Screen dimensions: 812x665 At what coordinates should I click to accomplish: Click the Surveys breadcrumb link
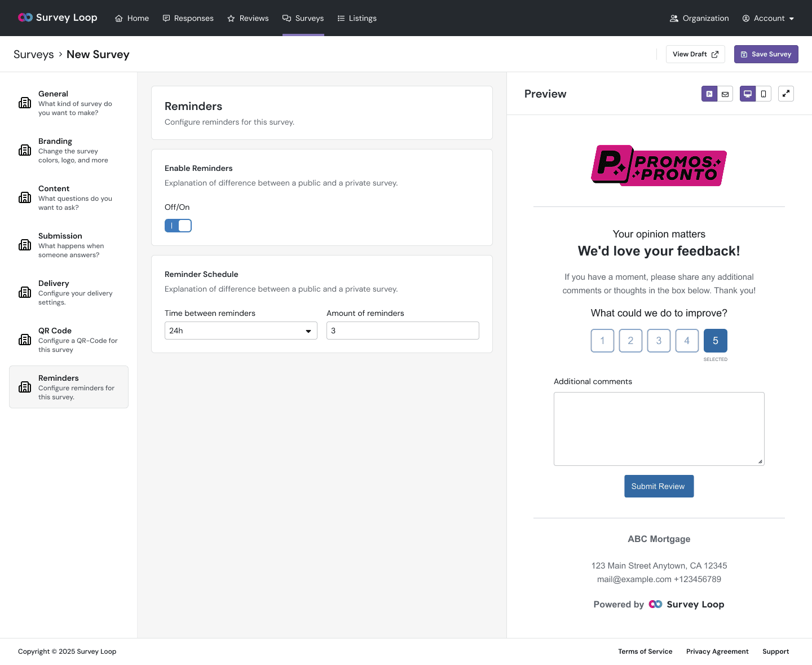pyautogui.click(x=34, y=54)
